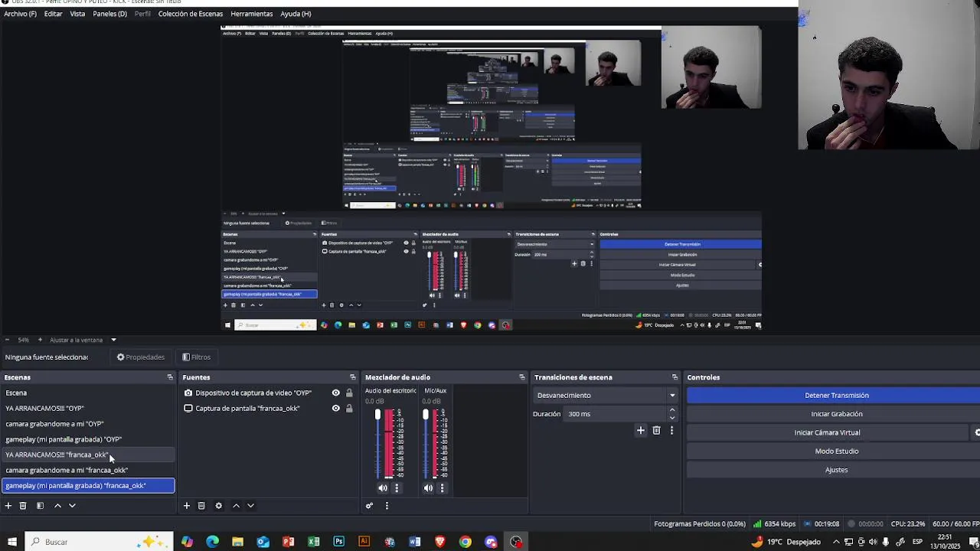Zoom out the preview with minus icon

coord(7,340)
